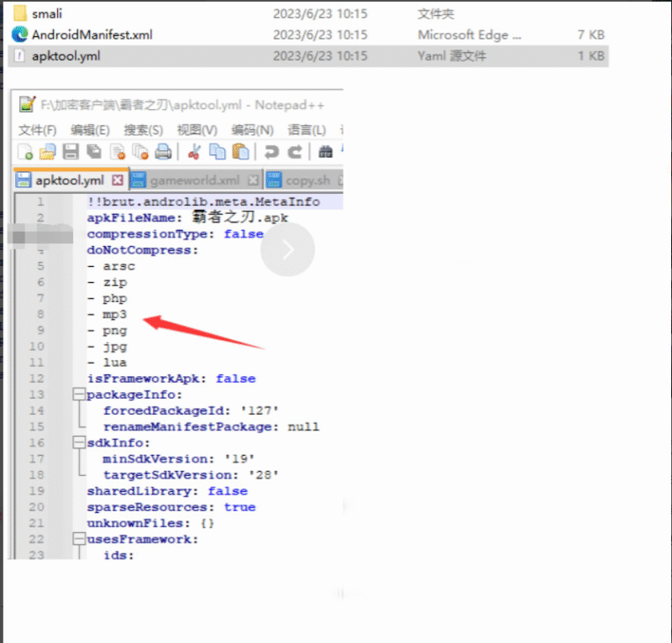Click the Cut scissors icon

tap(194, 152)
